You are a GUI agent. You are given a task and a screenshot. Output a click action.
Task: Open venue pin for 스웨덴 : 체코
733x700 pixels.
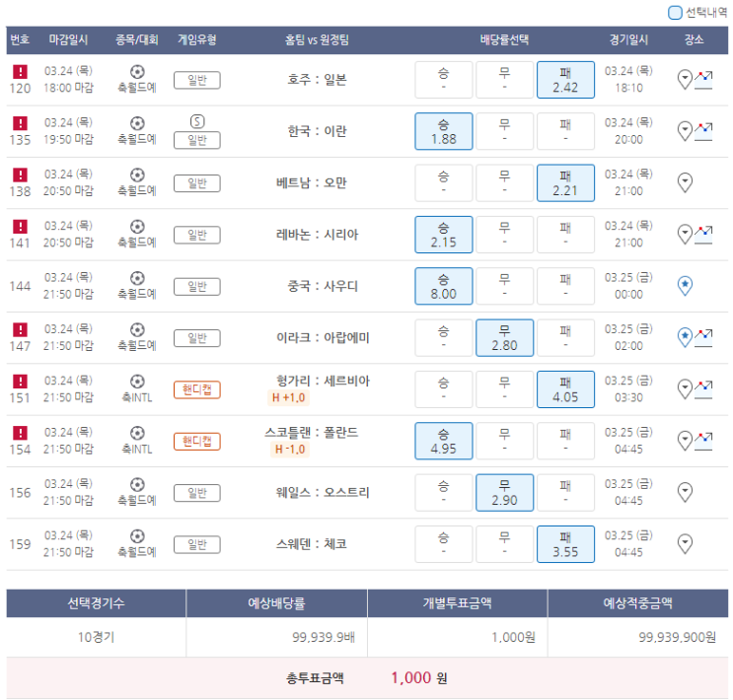pyautogui.click(x=685, y=544)
